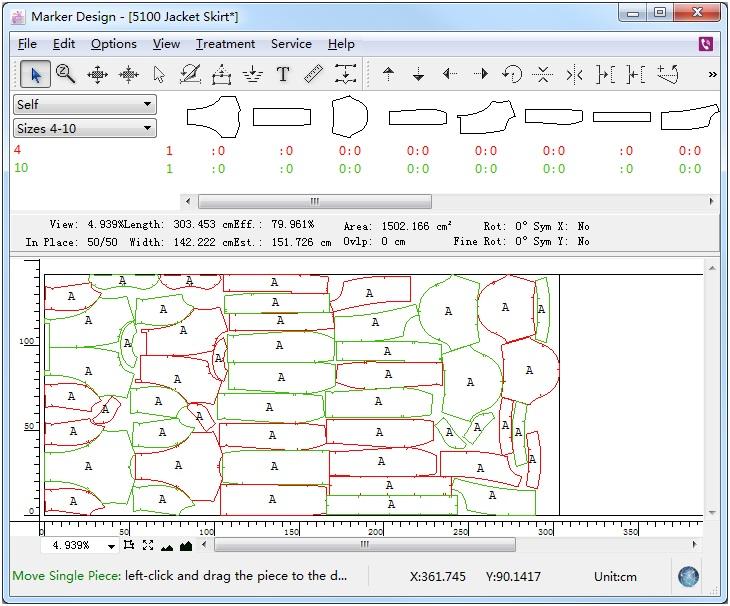Image resolution: width=730 pixels, height=606 pixels.
Task: Click the move piece down arrow
Action: click(419, 74)
